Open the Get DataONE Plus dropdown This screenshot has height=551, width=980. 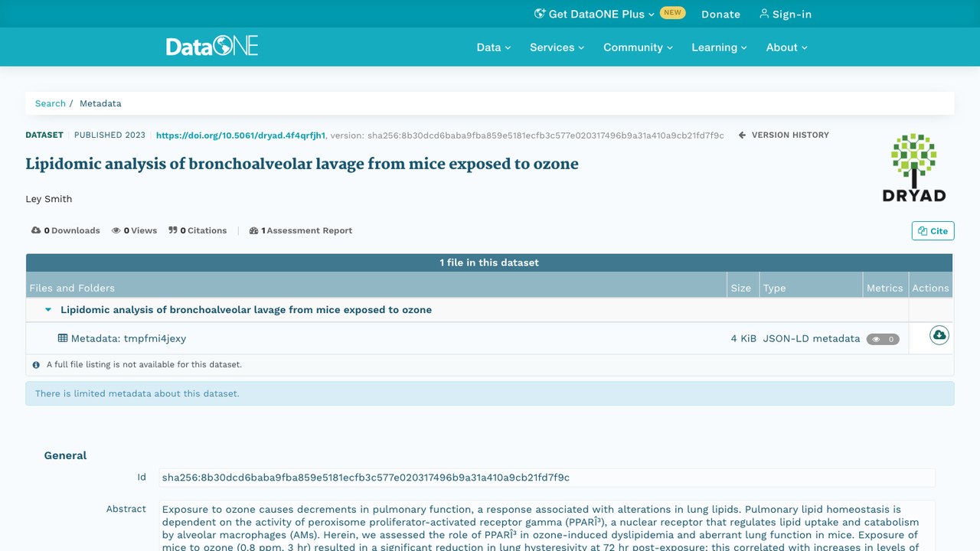pos(594,14)
